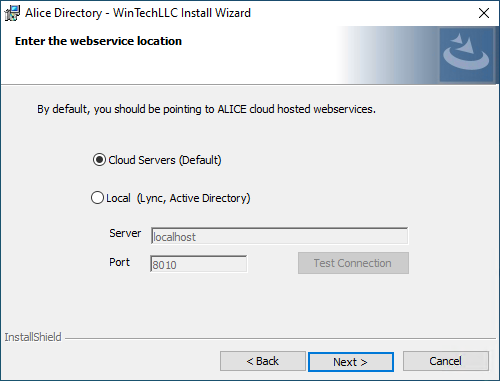Choose the Local (Lync, Active Directory) option

tap(97, 198)
